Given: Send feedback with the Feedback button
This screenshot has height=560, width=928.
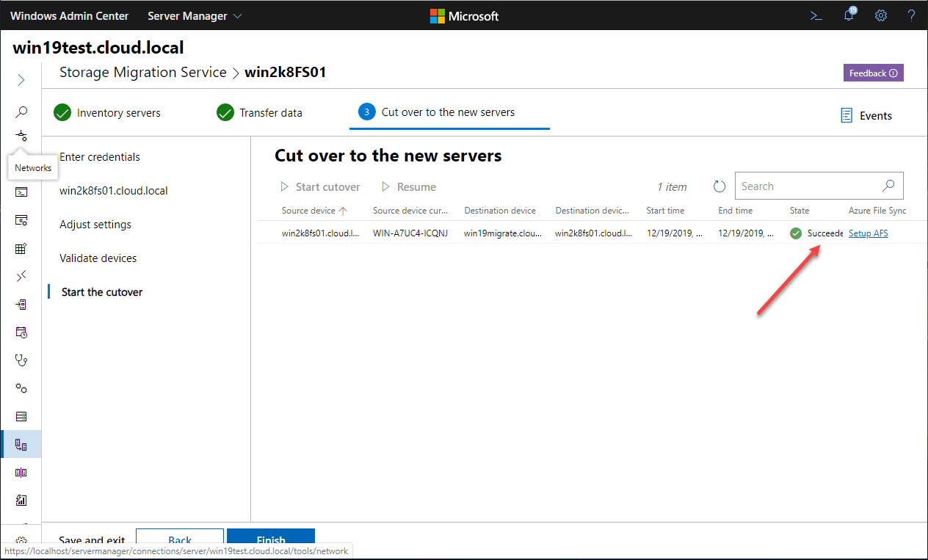Looking at the screenshot, I should 873,73.
